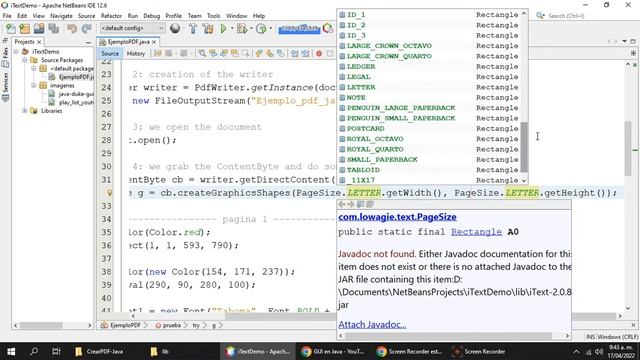Viewport: 640px width, 360px height.
Task: Click the Shift Line Right icon
Action: (x=305, y=53)
